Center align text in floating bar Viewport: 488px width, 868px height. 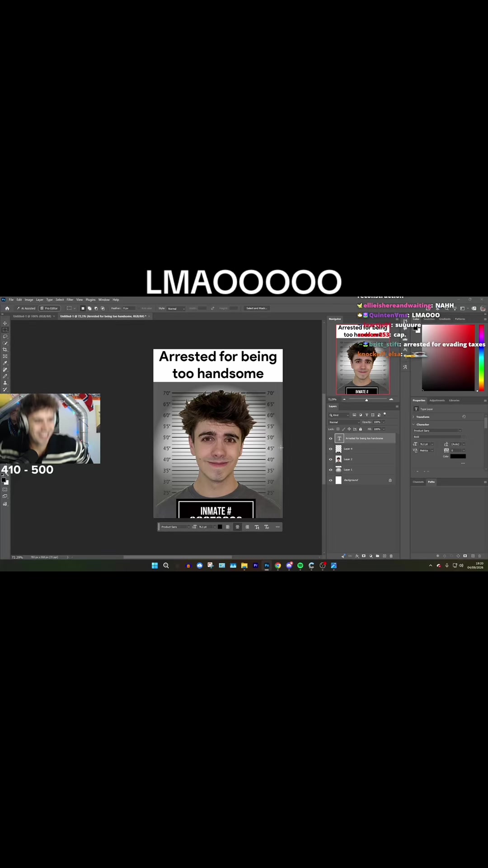click(x=237, y=527)
